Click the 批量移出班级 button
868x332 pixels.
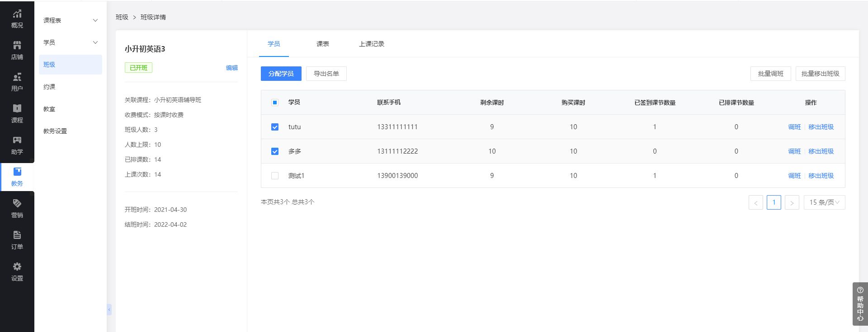tap(820, 74)
